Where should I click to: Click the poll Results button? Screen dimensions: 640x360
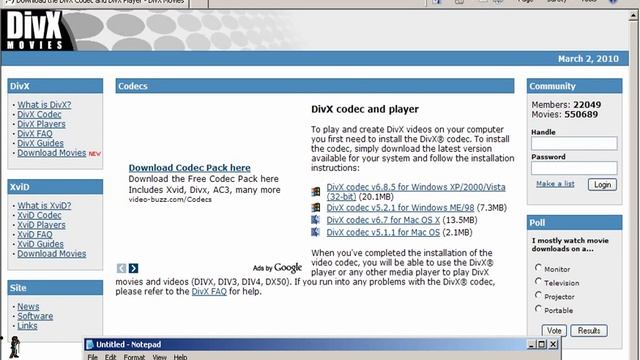(x=589, y=330)
